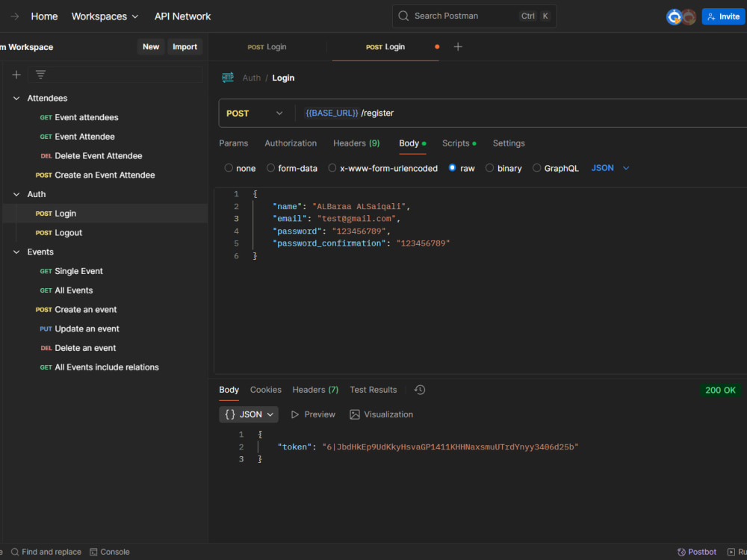Open Postbot assistant
Viewport: 747px width, 560px height.
click(696, 552)
